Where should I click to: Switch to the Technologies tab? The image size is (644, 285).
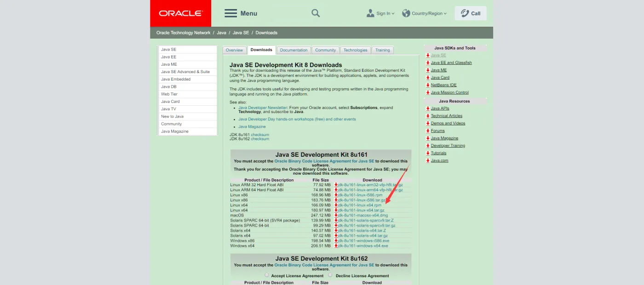coord(356,50)
